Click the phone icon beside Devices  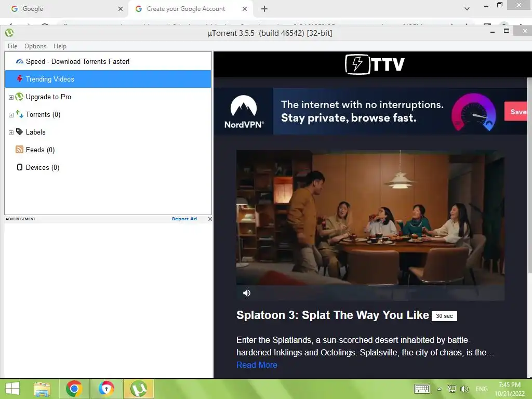20,167
